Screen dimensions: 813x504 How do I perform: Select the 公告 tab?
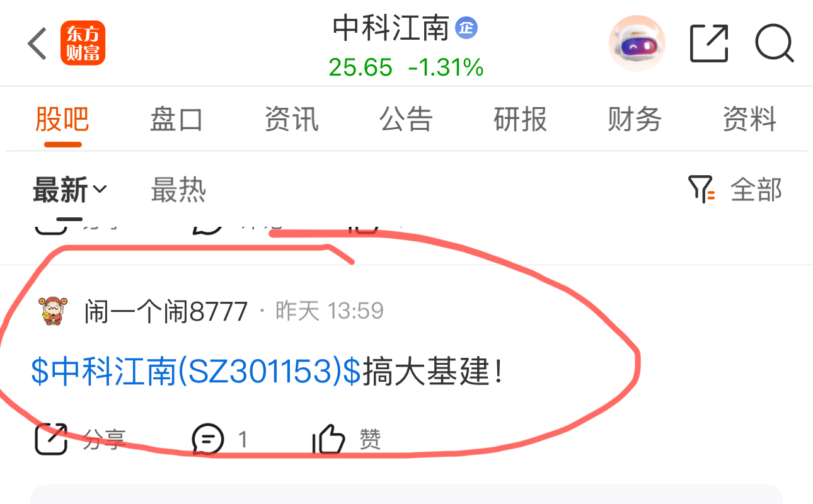tap(406, 119)
